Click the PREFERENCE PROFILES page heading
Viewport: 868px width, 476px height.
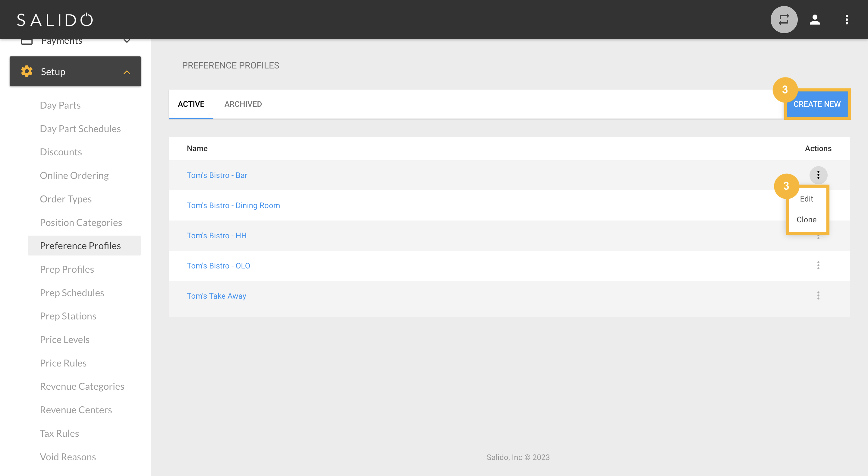tap(231, 65)
